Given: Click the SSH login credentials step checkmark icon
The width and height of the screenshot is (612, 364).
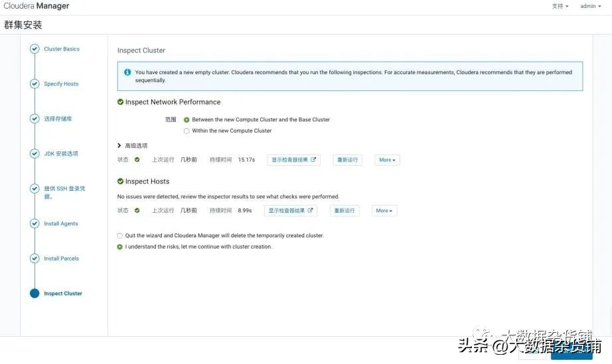Looking at the screenshot, I should point(35,188).
